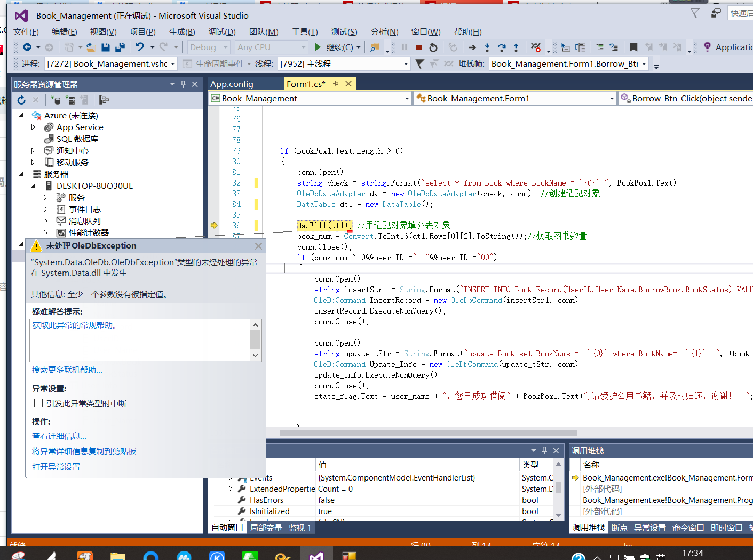Click the Step Into icon
Screen dimensions: 753x560
coord(487,47)
